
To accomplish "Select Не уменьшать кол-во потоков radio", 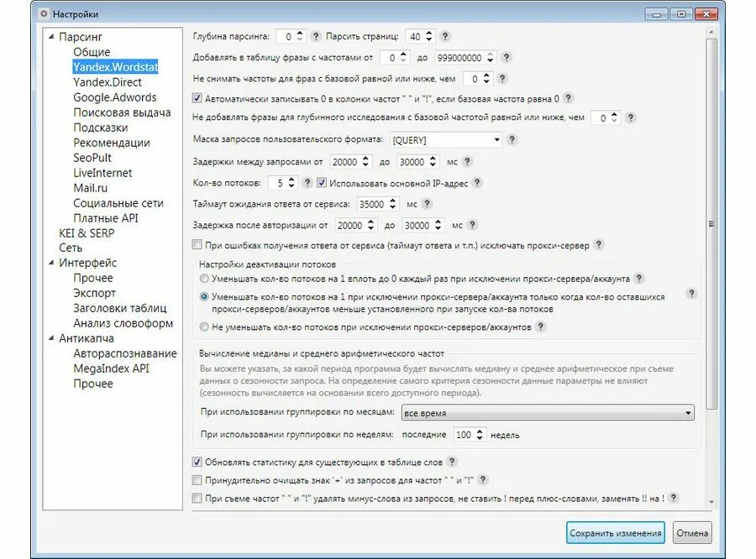I will (x=204, y=327).
